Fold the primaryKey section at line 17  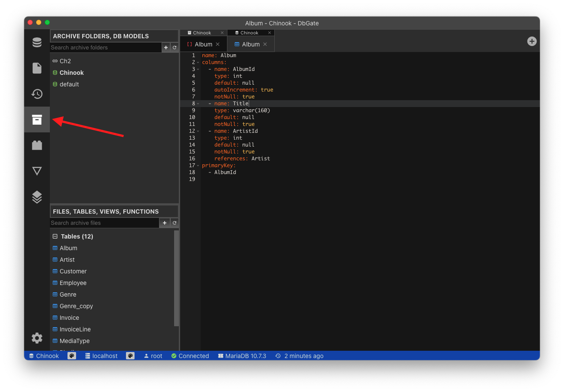click(198, 165)
